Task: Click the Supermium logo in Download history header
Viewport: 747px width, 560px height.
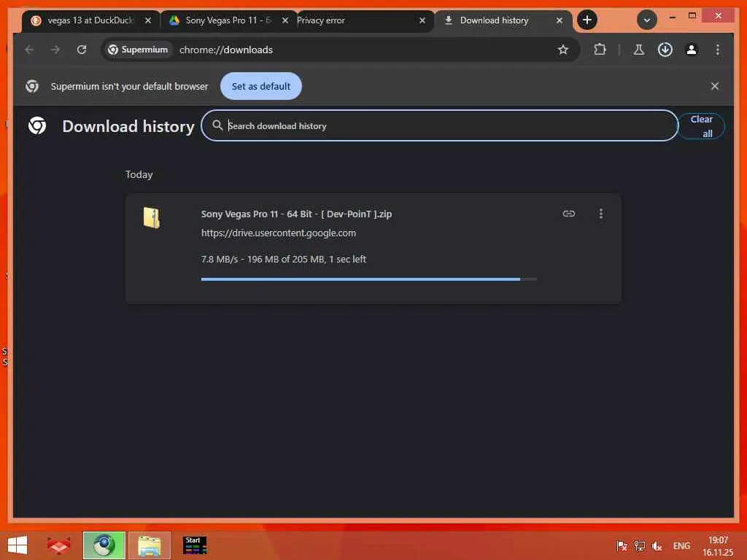Action: pos(37,125)
